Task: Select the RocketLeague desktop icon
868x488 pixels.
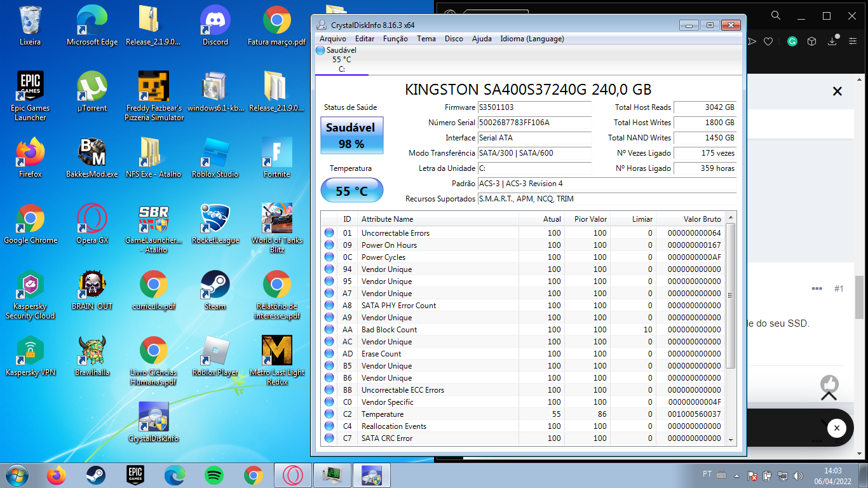Action: click(x=215, y=224)
